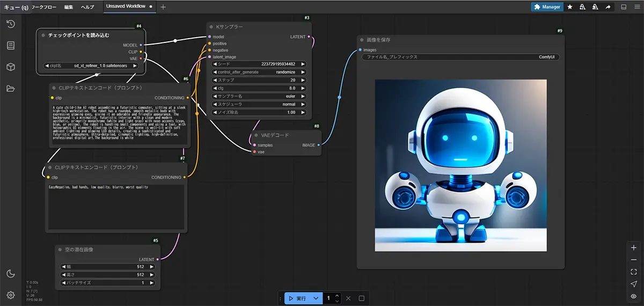The image size is (644, 306).
Task: Click the share arrow icon
Action: tap(608, 7)
